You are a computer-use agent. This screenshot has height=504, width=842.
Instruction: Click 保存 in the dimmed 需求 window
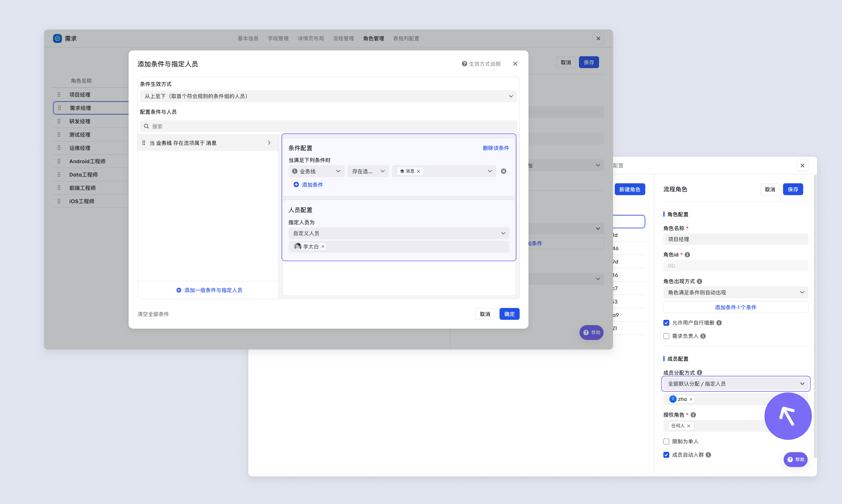pos(589,62)
